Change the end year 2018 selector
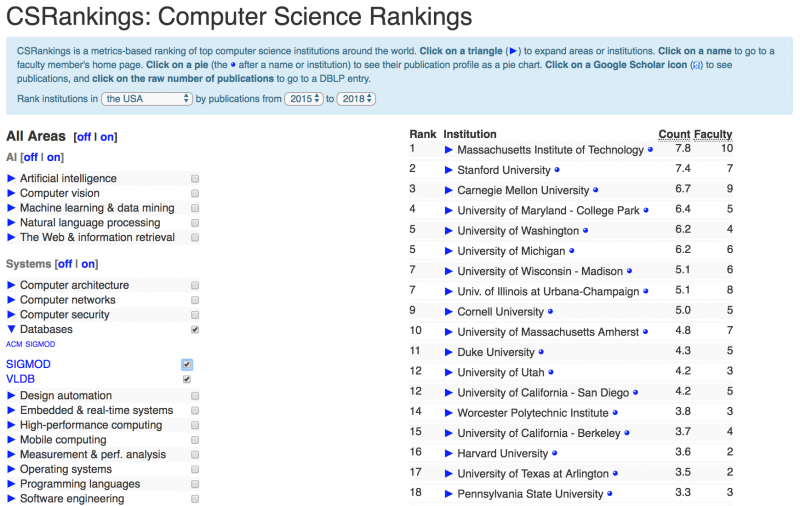Image resolution: width=800 pixels, height=506 pixels. pos(356,99)
